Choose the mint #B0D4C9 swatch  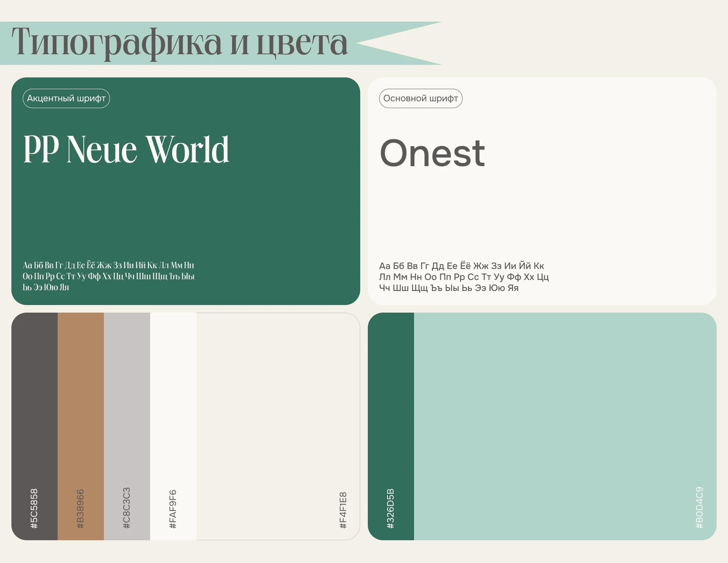pos(565,426)
